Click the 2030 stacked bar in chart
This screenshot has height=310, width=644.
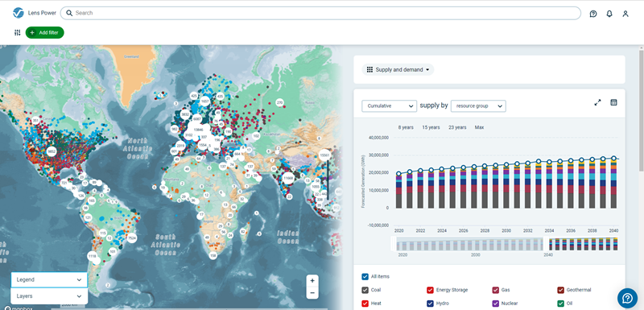[x=506, y=186]
